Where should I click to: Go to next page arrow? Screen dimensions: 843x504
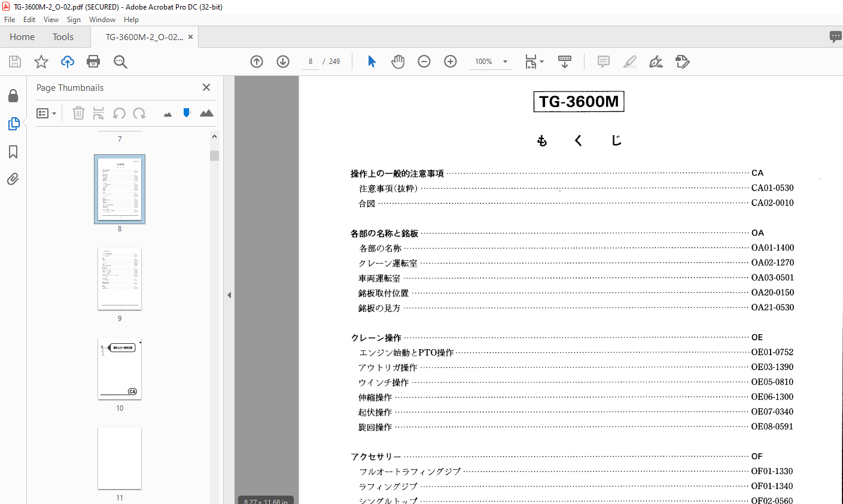pyautogui.click(x=283, y=62)
